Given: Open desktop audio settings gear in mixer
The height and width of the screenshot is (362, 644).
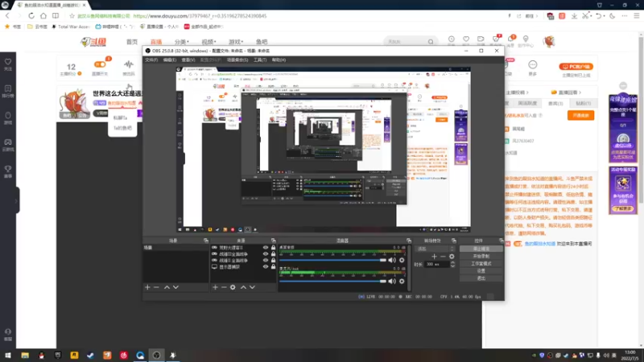Looking at the screenshot, I should point(402,260).
